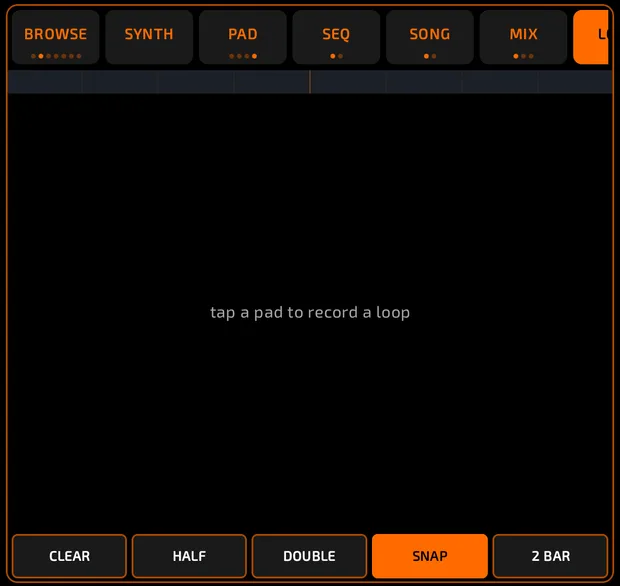
Task: Select the partially visible orange tab after MIX
Action: [x=591, y=37]
